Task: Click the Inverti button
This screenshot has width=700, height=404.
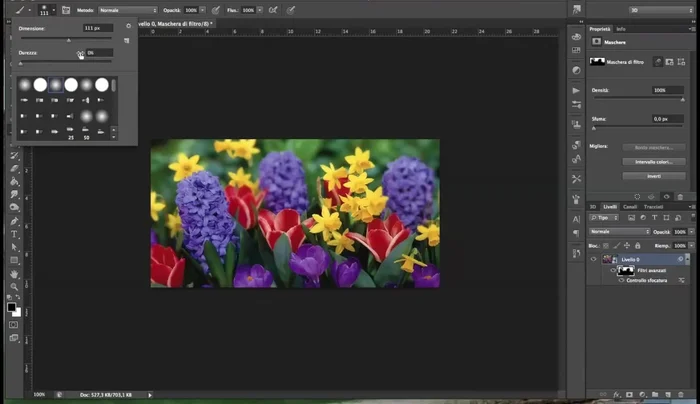Action: 653,175
